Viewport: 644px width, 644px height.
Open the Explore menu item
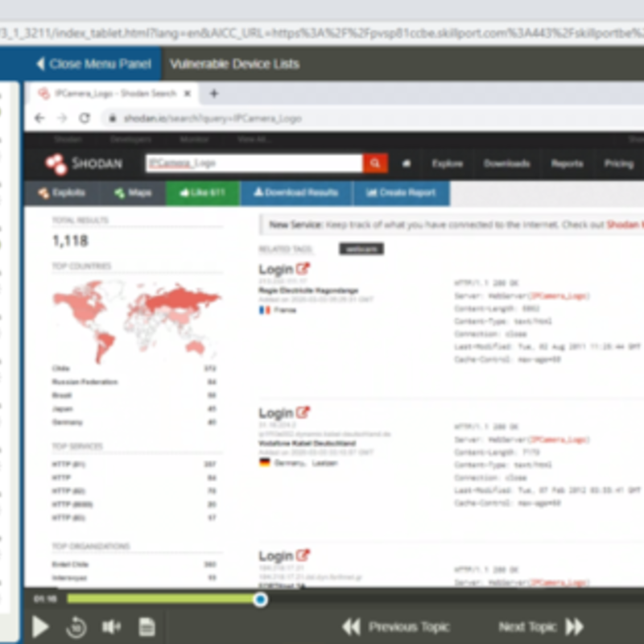tap(447, 163)
